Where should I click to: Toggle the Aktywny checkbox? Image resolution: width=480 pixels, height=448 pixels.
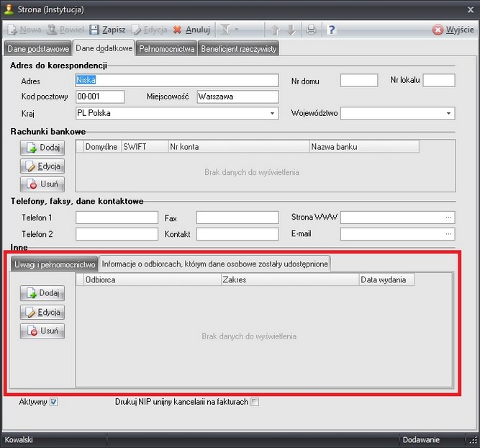[53, 402]
